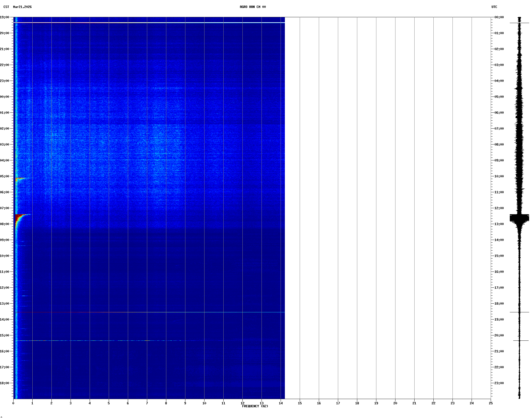531x420 pixels.
Task: Click the 05:00 CST time tick label
Action: (x=5, y=176)
